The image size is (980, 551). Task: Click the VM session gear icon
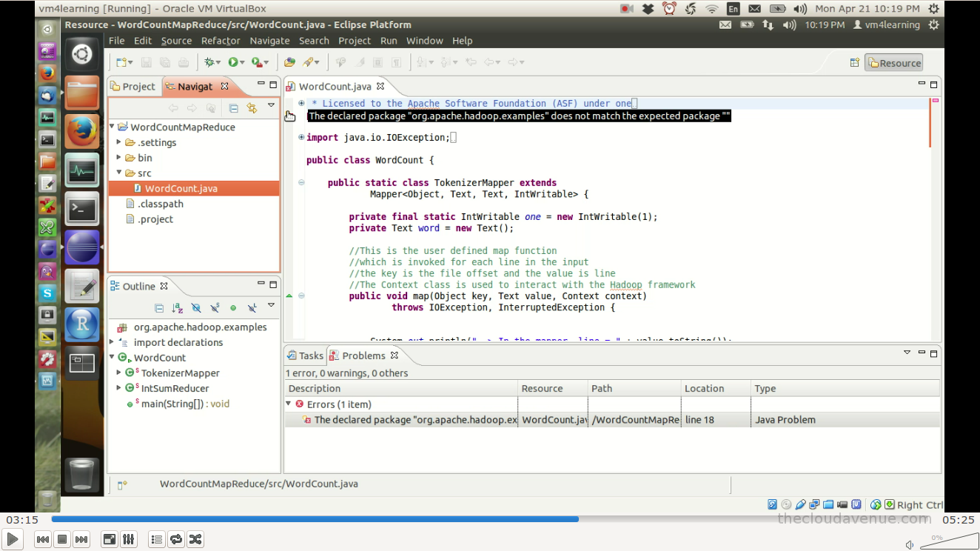933,24
